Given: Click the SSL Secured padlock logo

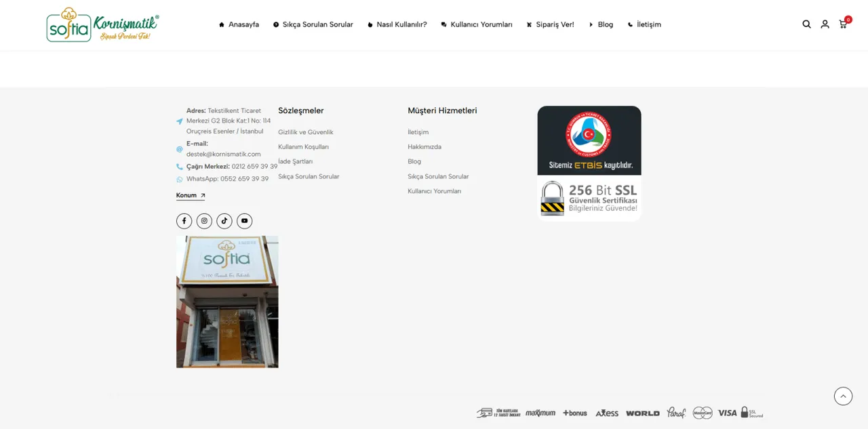Looking at the screenshot, I should coord(752,412).
